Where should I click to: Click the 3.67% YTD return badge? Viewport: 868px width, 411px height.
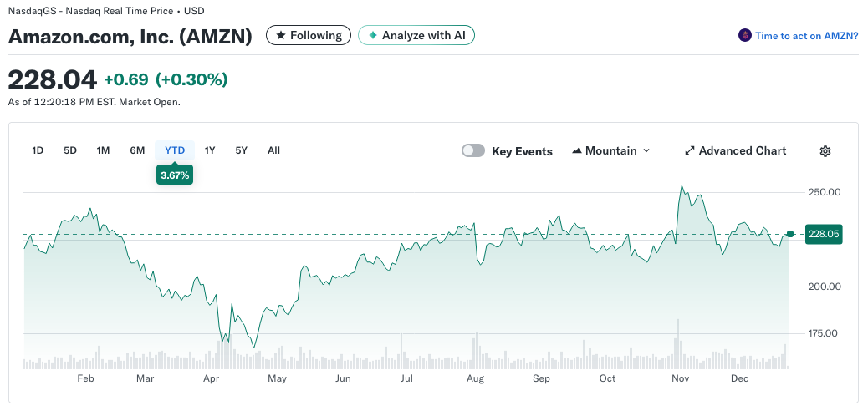pyautogui.click(x=175, y=175)
